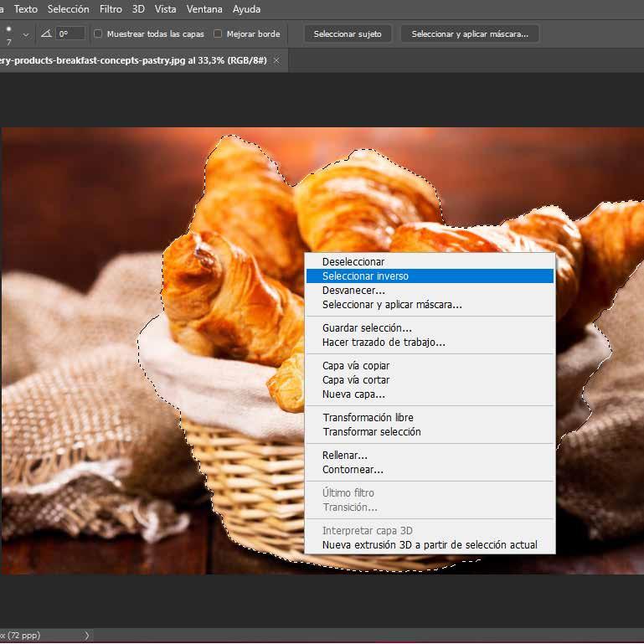Click the brush angle icon
Image resolution: width=644 pixels, height=644 pixels.
click(x=46, y=33)
